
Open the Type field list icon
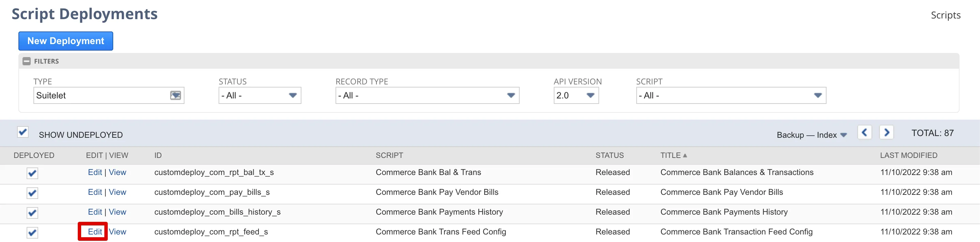(175, 96)
